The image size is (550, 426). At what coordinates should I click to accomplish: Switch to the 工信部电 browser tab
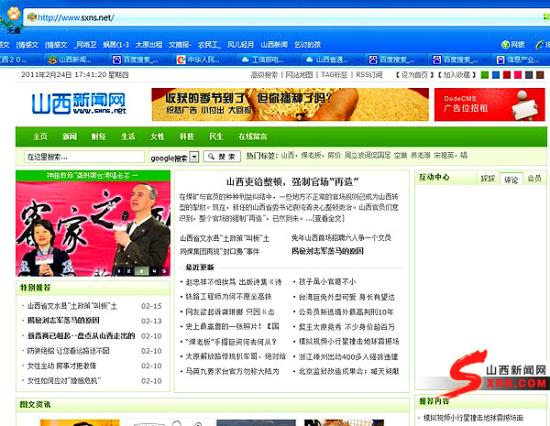pos(267,60)
